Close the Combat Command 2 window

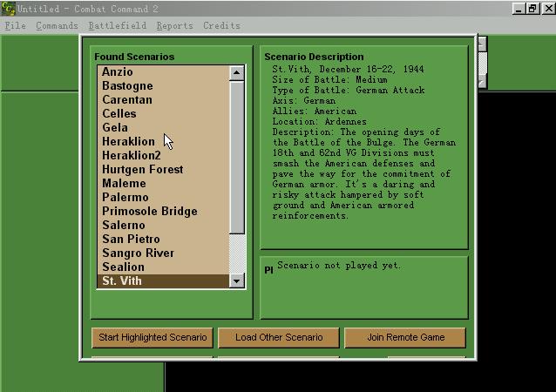tap(548, 9)
